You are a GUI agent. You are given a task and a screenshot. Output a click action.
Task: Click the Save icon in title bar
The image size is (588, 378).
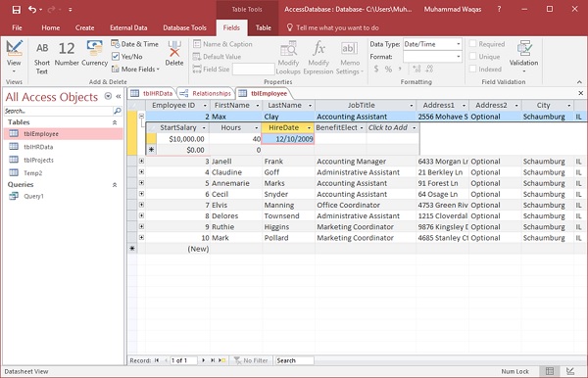click(x=16, y=10)
